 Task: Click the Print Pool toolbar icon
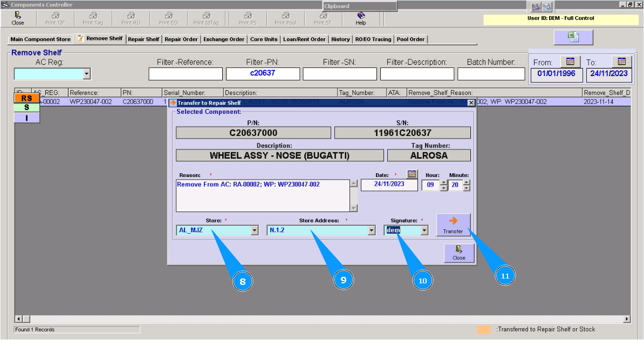point(285,18)
